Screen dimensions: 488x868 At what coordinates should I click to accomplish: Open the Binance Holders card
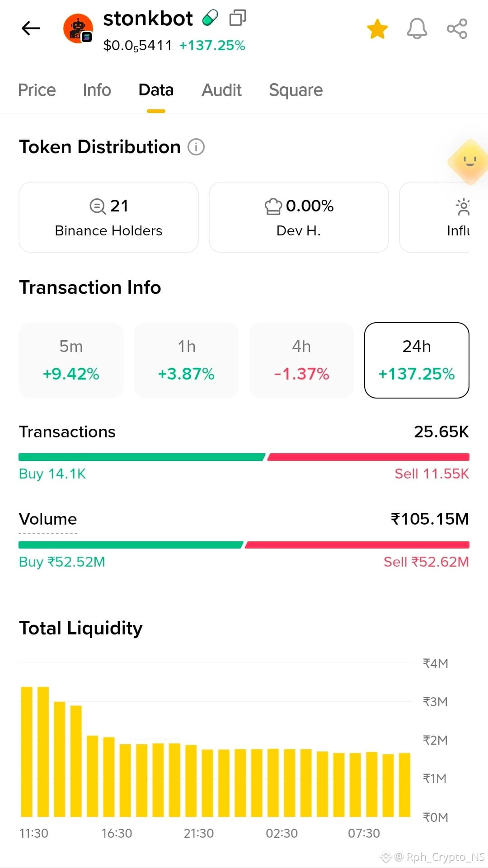tap(108, 217)
